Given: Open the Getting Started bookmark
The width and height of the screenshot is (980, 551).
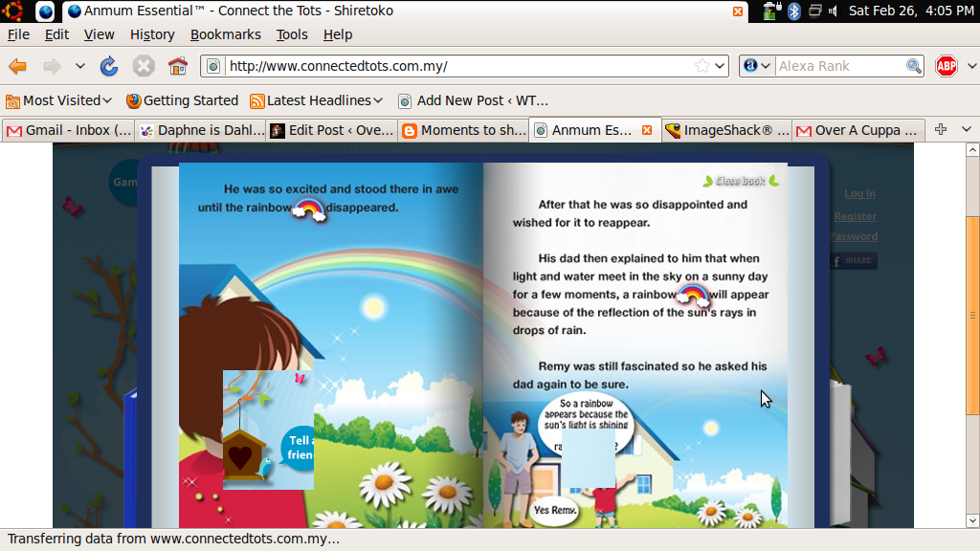Looking at the screenshot, I should tap(183, 100).
